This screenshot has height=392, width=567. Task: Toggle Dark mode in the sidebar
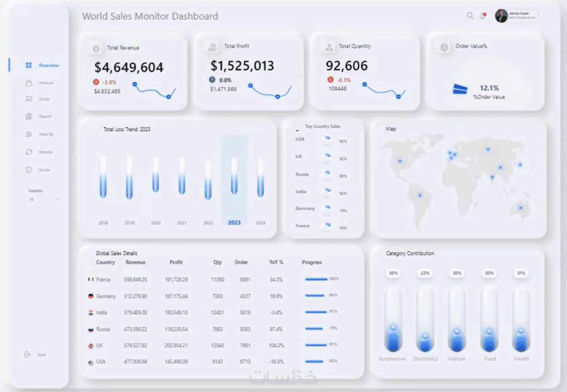pyautogui.click(x=35, y=354)
